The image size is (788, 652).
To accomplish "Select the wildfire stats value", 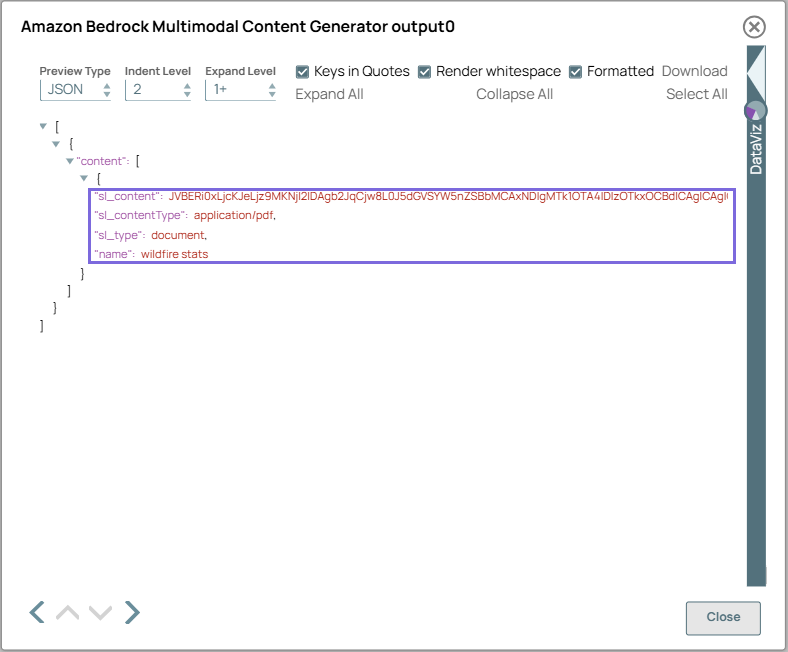I will click(174, 254).
